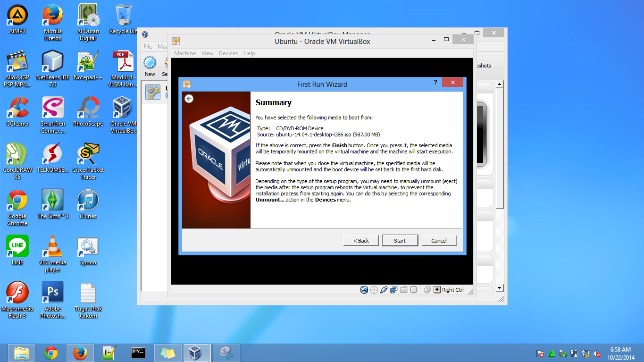The height and width of the screenshot is (362, 644).
Task: Open File menu in VirtualBox Manager
Action: click(x=148, y=47)
